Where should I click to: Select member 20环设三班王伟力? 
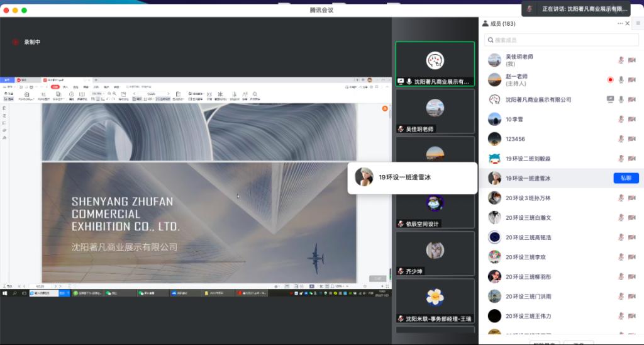tap(562, 316)
